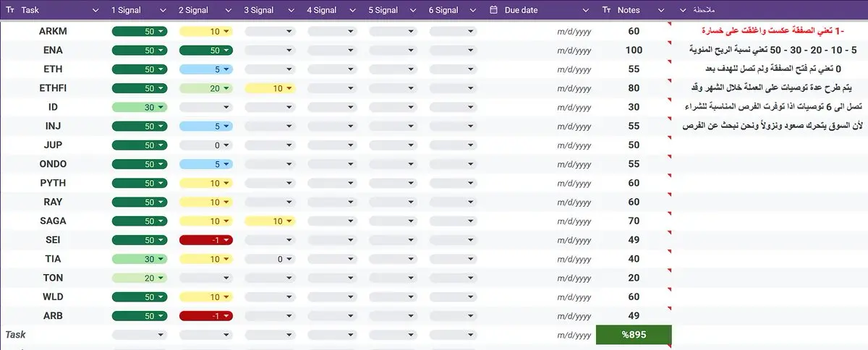
Task: Click the due date field in Task row
Action: (574, 335)
